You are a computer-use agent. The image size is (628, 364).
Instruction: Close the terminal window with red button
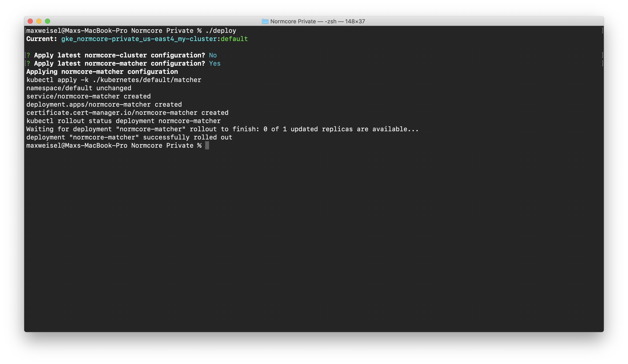click(30, 21)
